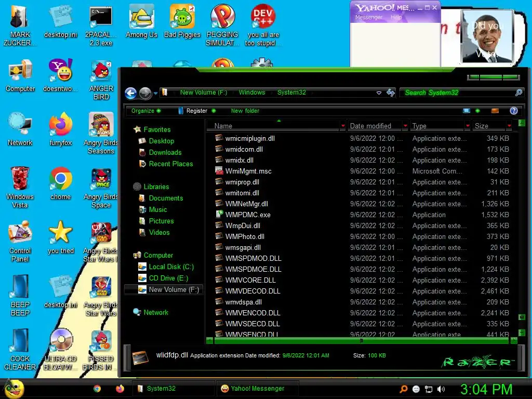Click the network tray icon

click(x=429, y=389)
